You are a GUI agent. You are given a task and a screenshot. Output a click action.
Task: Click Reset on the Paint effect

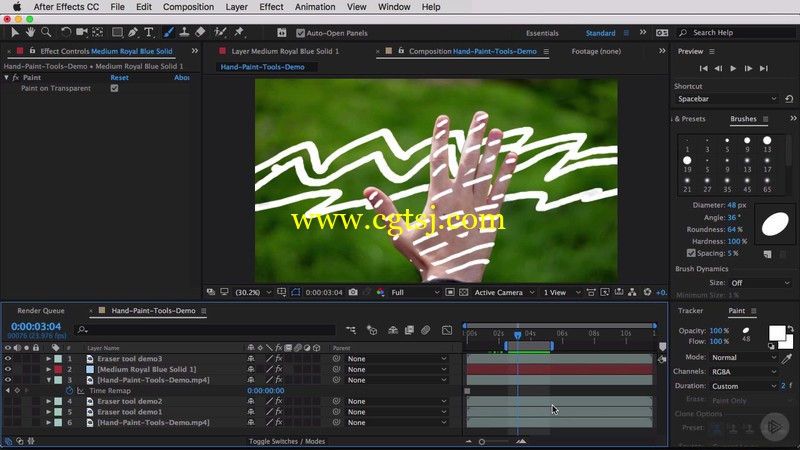[x=119, y=78]
